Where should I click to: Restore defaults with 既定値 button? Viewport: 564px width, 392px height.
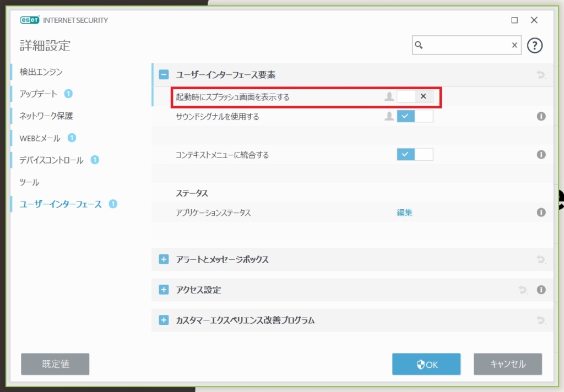pyautogui.click(x=55, y=364)
